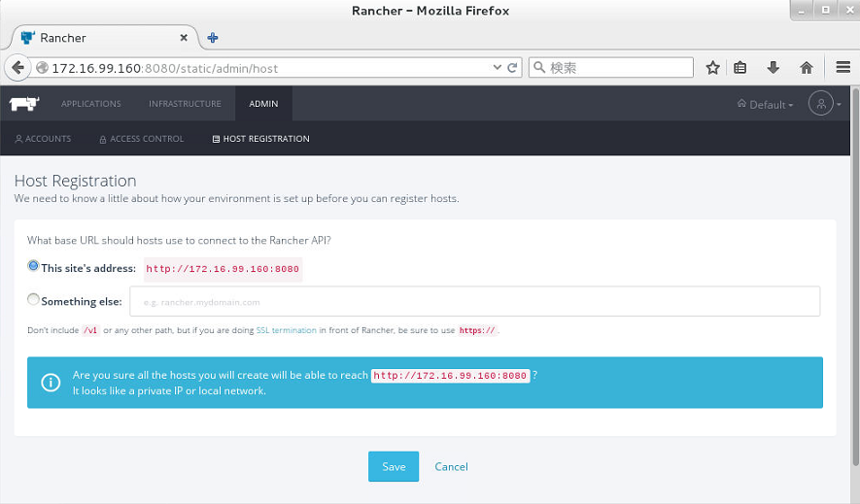
Task: Expand the Default environment dropdown
Action: tap(765, 104)
